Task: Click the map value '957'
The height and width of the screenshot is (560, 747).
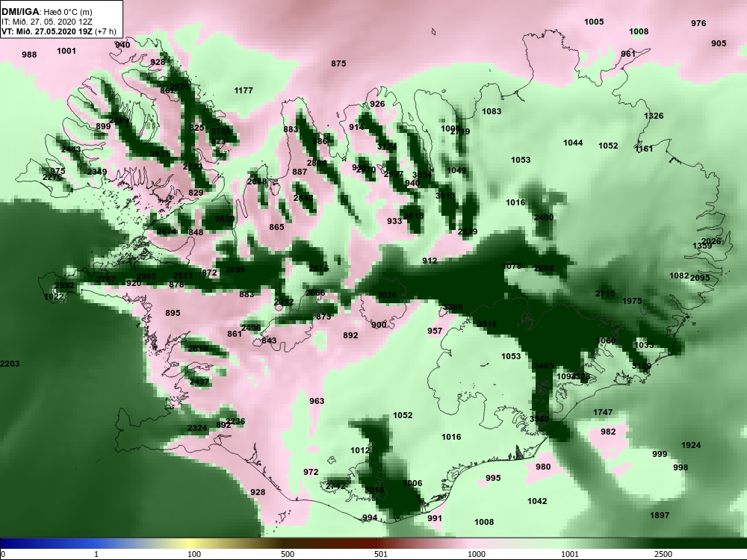Action: click(x=435, y=331)
